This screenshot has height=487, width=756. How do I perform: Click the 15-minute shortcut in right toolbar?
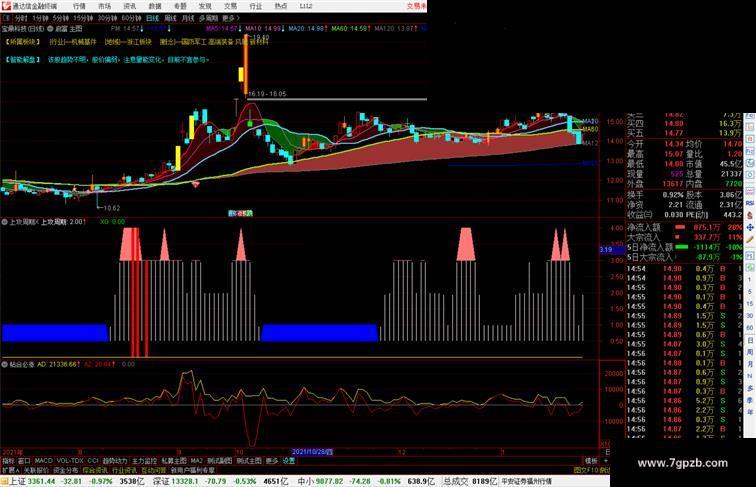click(x=750, y=304)
